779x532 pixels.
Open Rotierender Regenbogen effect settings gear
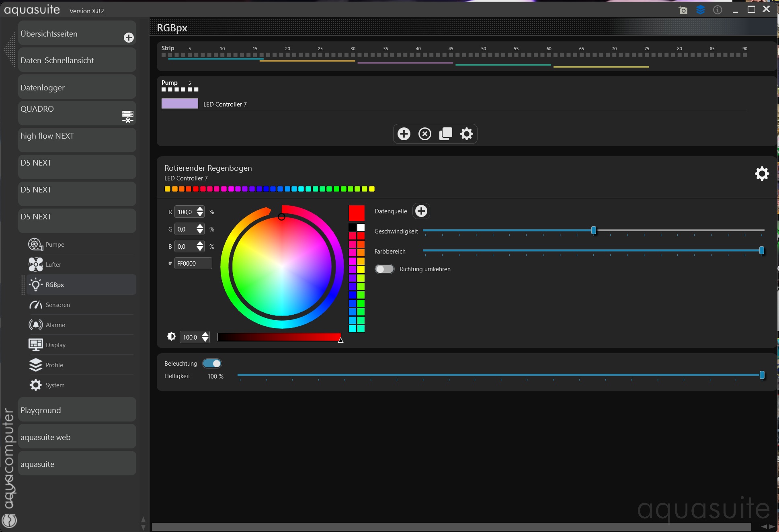762,174
